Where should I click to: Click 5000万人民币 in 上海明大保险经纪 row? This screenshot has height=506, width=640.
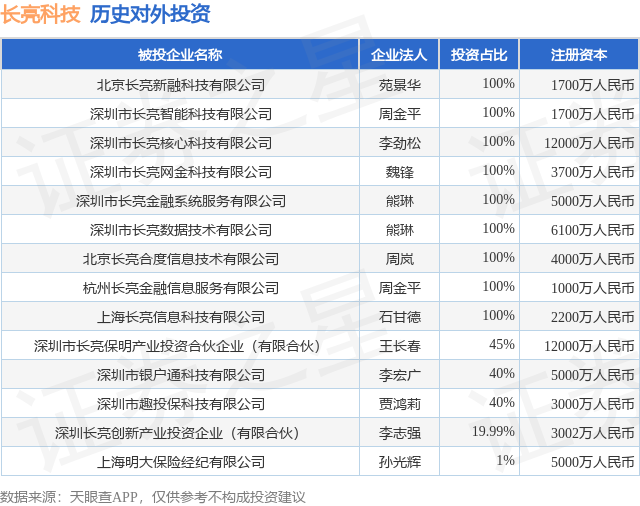[592, 462]
